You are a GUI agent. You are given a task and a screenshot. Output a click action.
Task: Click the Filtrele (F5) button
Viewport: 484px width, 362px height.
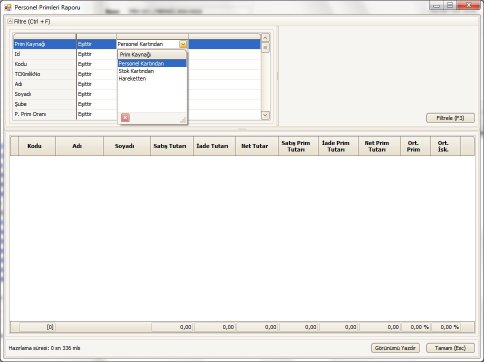450,118
